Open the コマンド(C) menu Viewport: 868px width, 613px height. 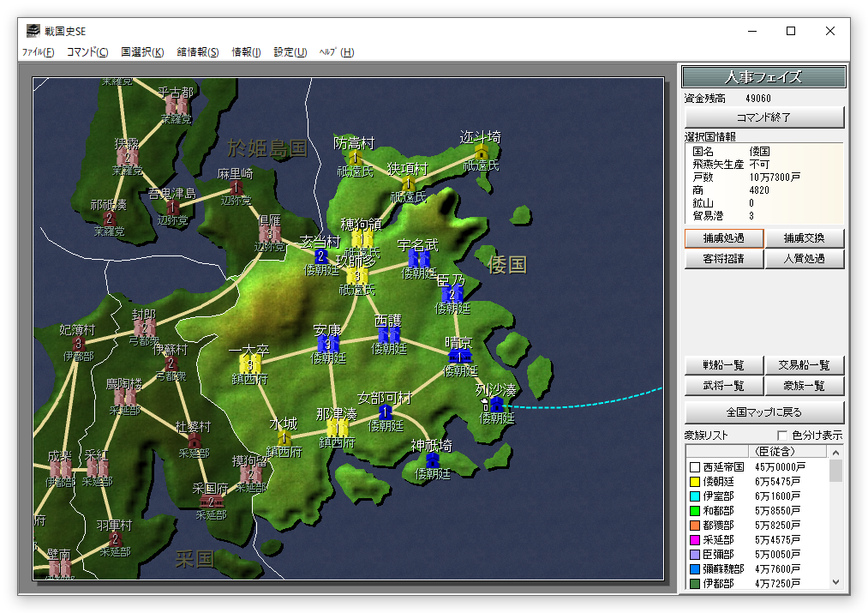pos(87,52)
